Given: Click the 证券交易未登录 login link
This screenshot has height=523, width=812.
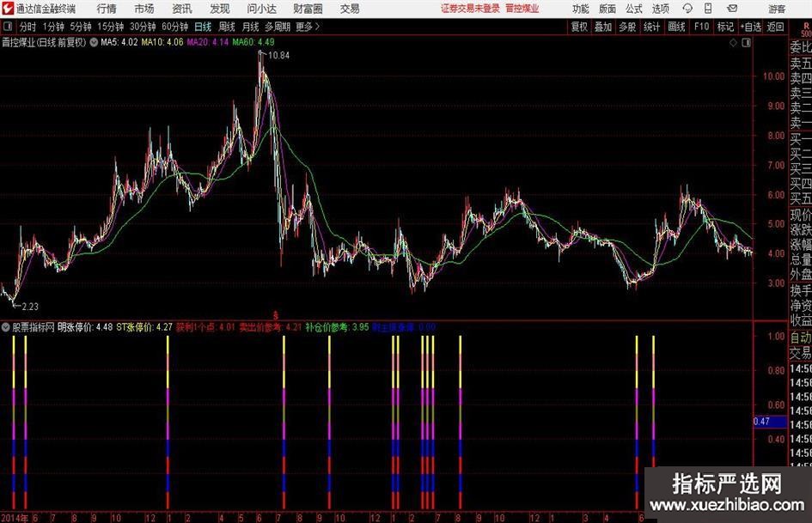Looking at the screenshot, I should click(470, 9).
